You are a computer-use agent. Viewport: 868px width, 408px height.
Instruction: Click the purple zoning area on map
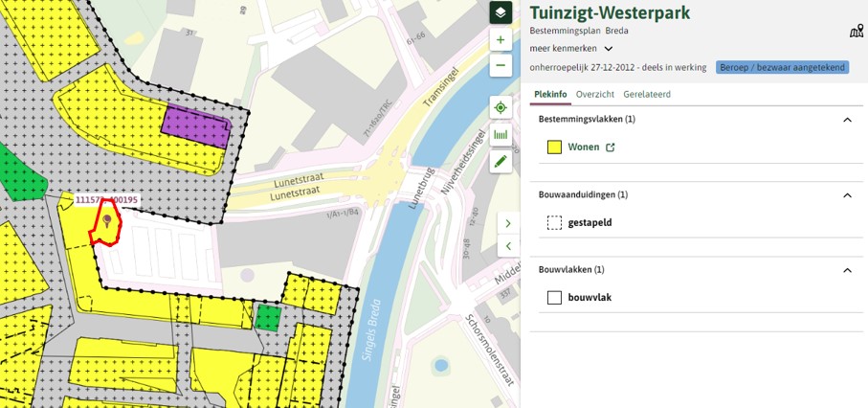(x=196, y=128)
